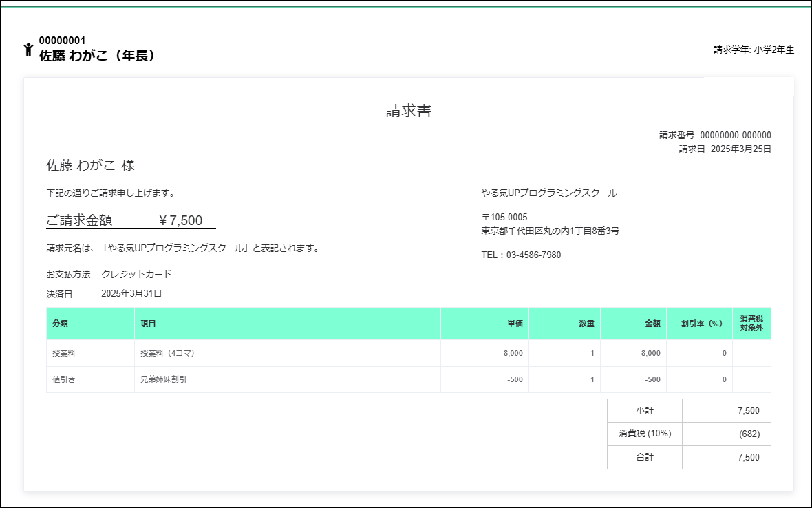Click the お支払方法 クレジットカード value
This screenshot has width=812, height=508.
coord(136,274)
